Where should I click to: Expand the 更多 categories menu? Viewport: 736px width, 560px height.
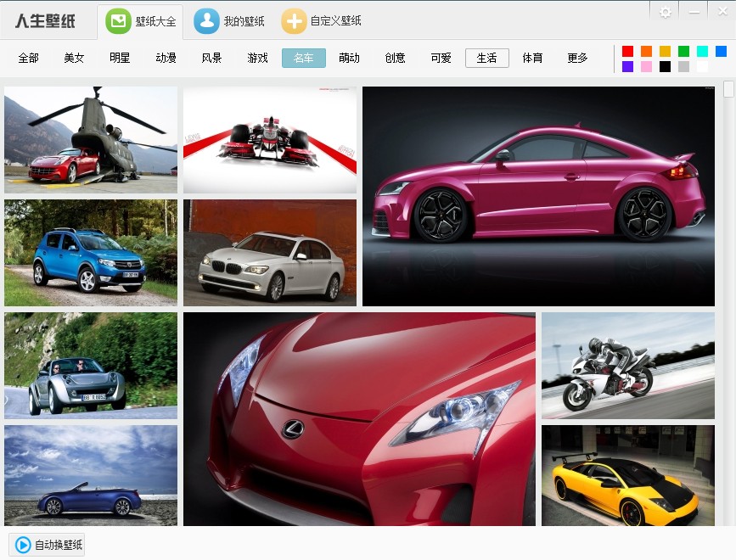pos(577,58)
